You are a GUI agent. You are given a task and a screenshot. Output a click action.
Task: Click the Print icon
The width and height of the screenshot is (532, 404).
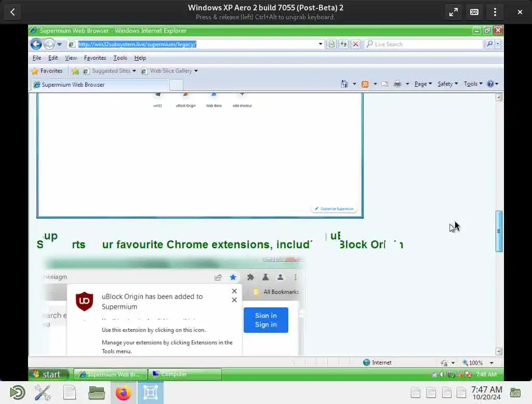[397, 84]
